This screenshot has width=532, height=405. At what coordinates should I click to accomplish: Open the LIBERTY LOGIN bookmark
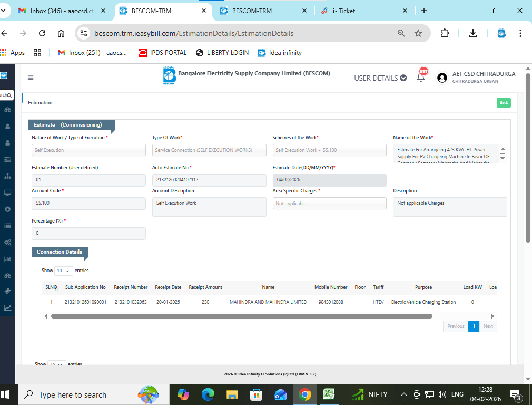coord(223,53)
